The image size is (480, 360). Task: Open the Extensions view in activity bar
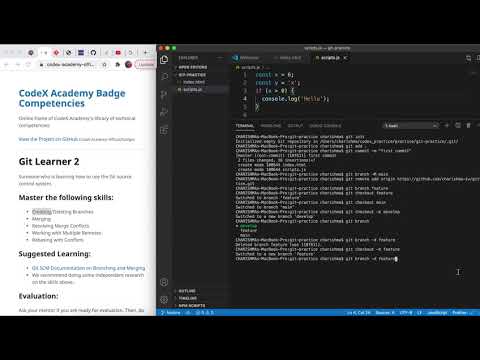point(164,130)
